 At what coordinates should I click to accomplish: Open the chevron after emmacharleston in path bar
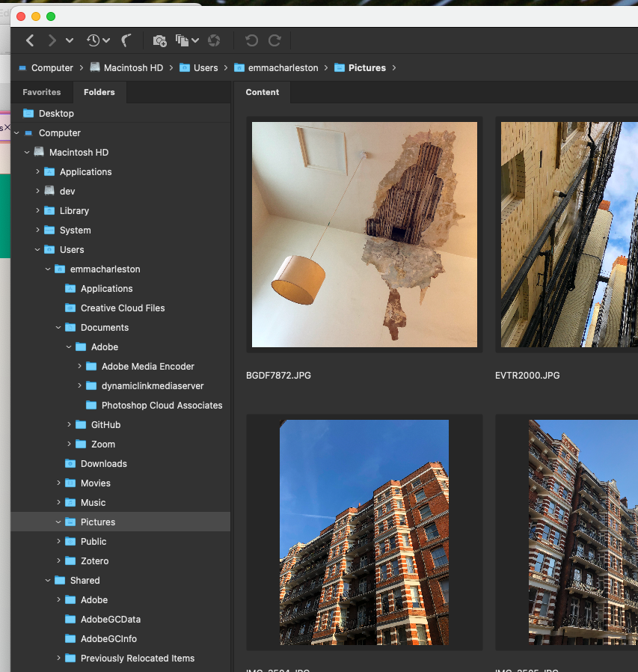[326, 67]
